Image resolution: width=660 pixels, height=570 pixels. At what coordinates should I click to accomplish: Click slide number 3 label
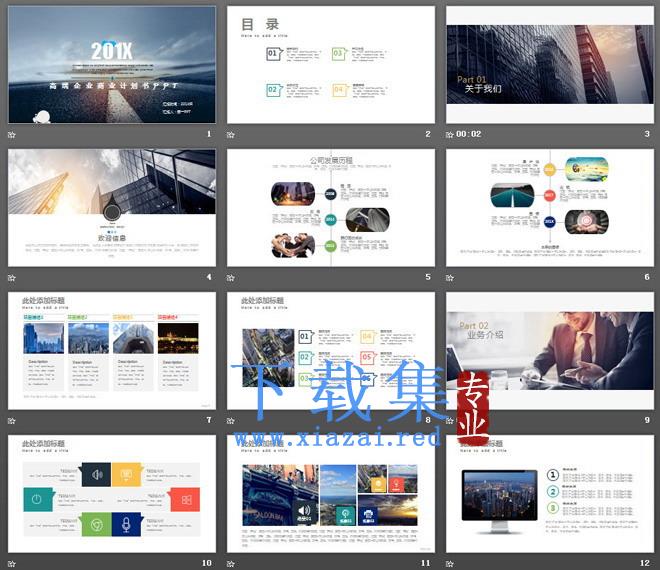[x=647, y=134]
